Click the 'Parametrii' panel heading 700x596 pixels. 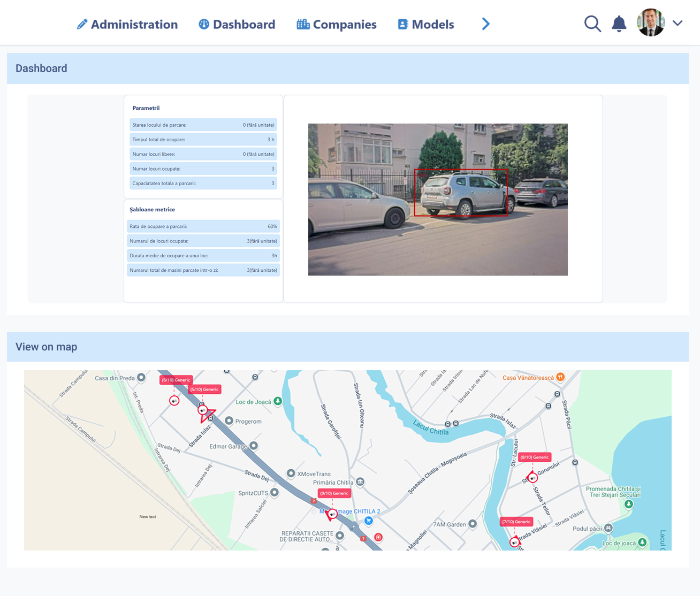point(146,108)
